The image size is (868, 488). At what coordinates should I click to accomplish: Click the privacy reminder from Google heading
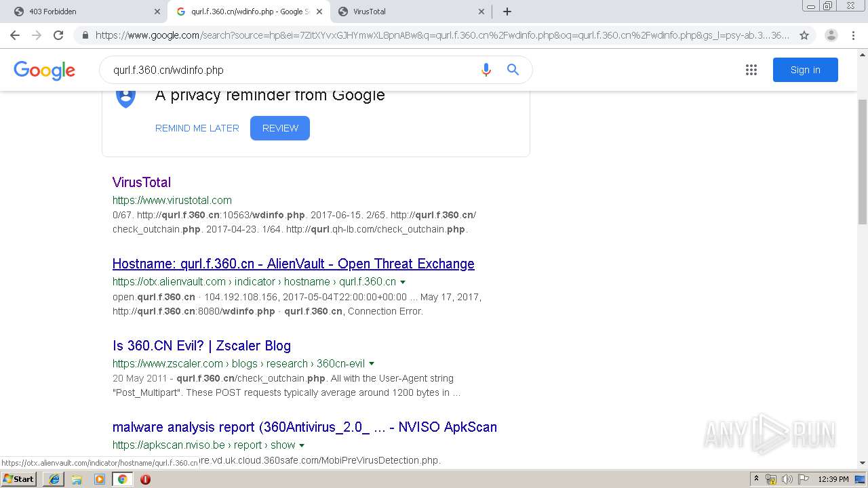pyautogui.click(x=270, y=95)
